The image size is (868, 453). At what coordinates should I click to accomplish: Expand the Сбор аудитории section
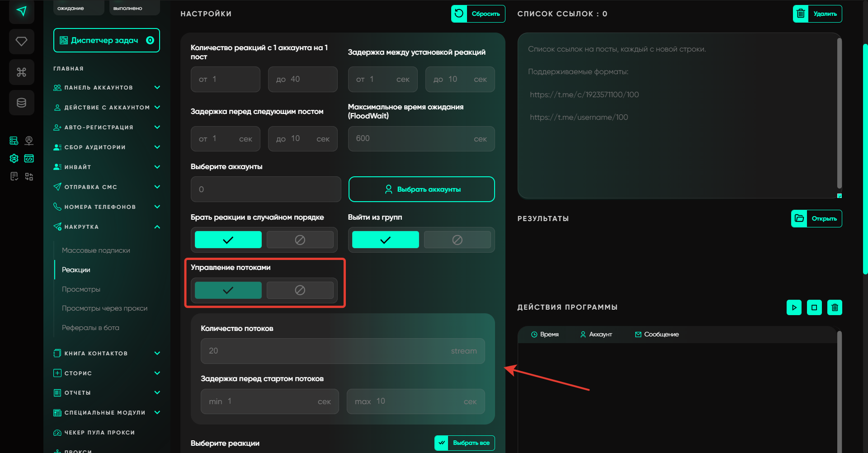coord(157,147)
